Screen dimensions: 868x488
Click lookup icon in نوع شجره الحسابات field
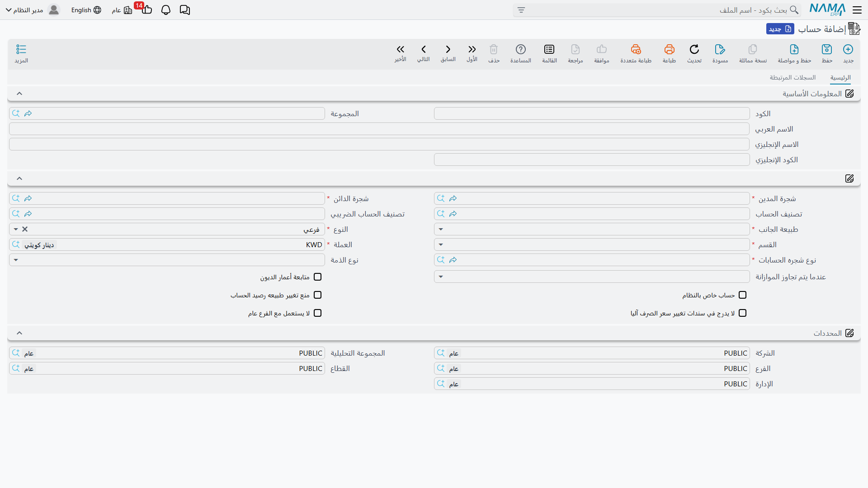(x=441, y=260)
